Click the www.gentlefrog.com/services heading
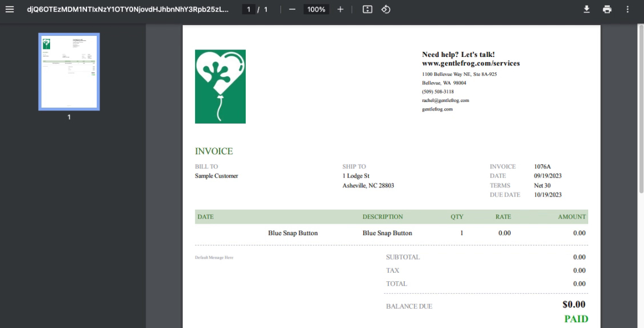Viewport: 644px width, 328px height. pyautogui.click(x=471, y=63)
